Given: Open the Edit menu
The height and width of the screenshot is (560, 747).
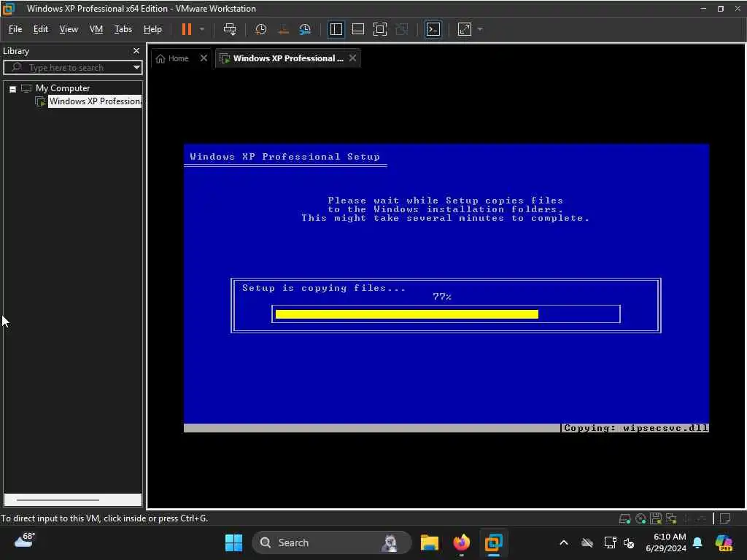Looking at the screenshot, I should coord(41,29).
